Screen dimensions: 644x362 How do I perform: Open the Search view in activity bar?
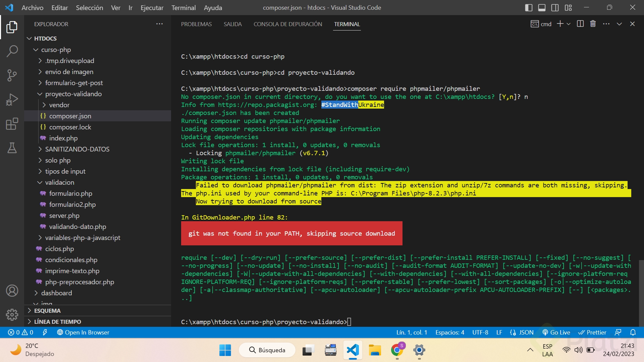[x=12, y=51]
